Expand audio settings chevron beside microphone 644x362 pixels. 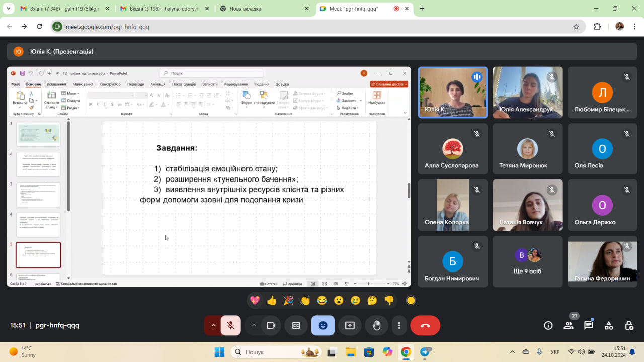pos(213,325)
